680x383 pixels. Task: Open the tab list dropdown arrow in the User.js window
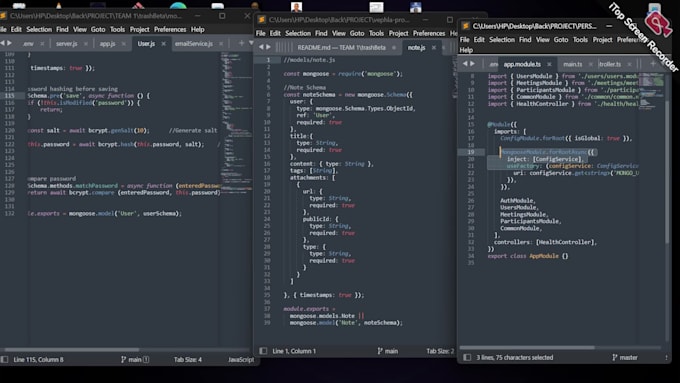coord(251,43)
